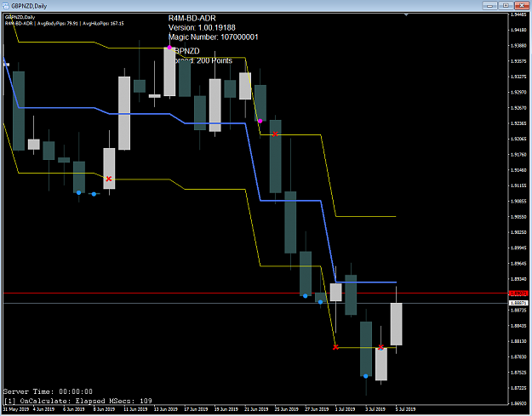Click the GBPNZD,Daily title bar text
532x416 pixels.
29,6
